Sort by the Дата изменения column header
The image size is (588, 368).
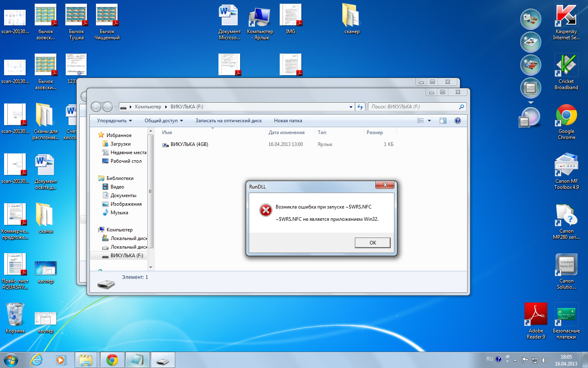(290, 132)
